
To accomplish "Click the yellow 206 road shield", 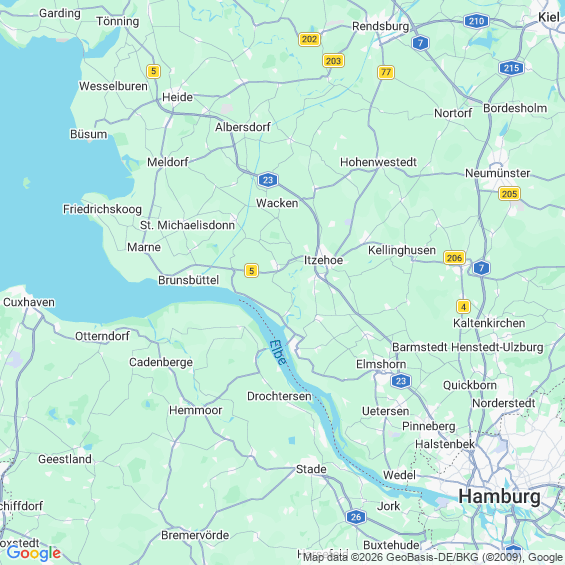I will (454, 258).
